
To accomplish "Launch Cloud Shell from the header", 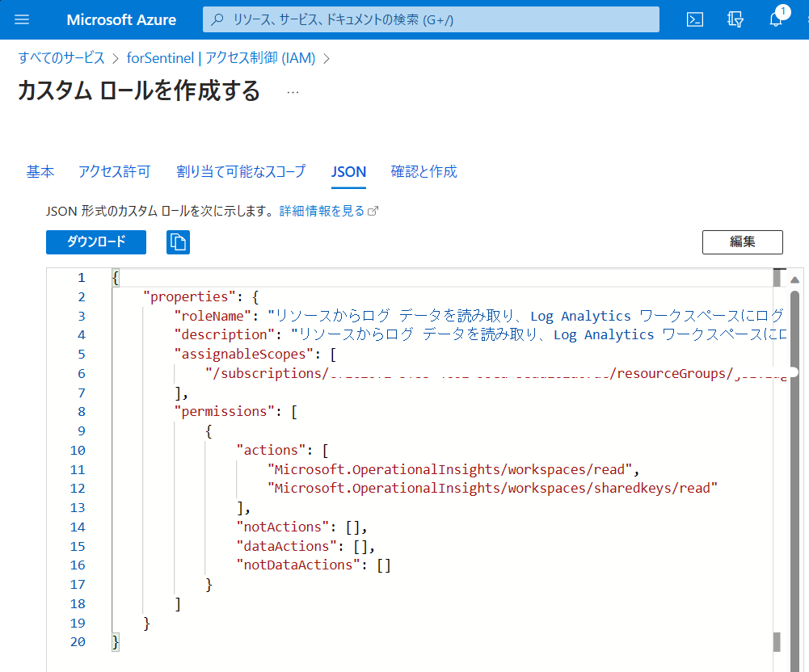I will (694, 19).
